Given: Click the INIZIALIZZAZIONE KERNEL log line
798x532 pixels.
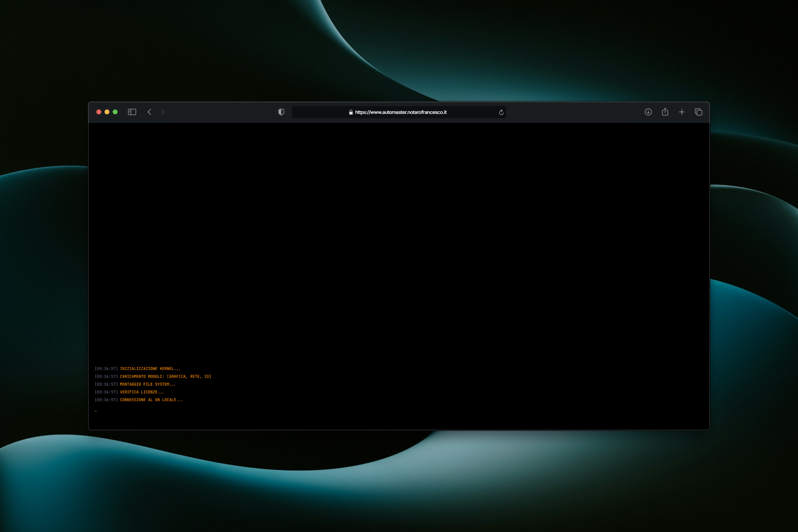Looking at the screenshot, I should point(150,369).
